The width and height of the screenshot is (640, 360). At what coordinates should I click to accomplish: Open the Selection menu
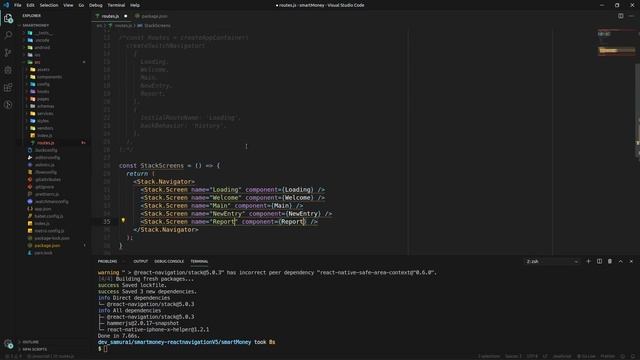pyautogui.click(x=49, y=5)
